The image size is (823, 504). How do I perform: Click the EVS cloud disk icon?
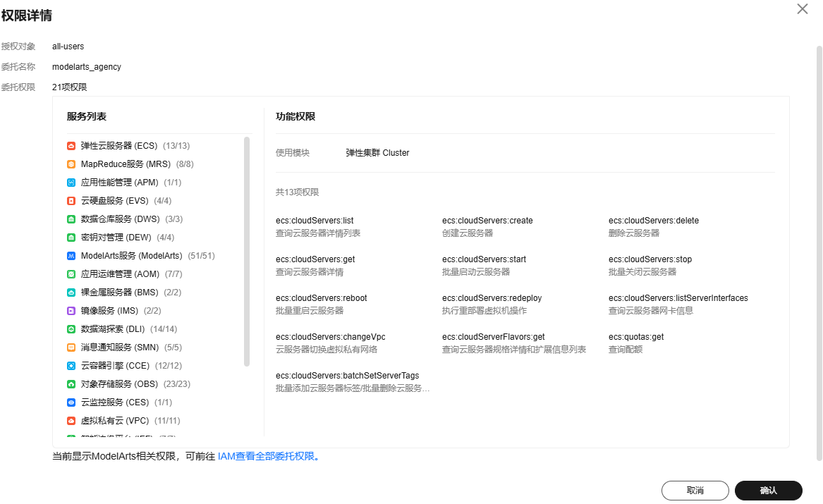(x=71, y=201)
